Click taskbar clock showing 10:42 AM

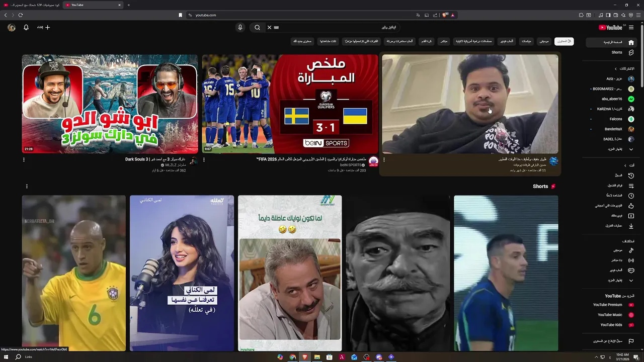coord(622,357)
